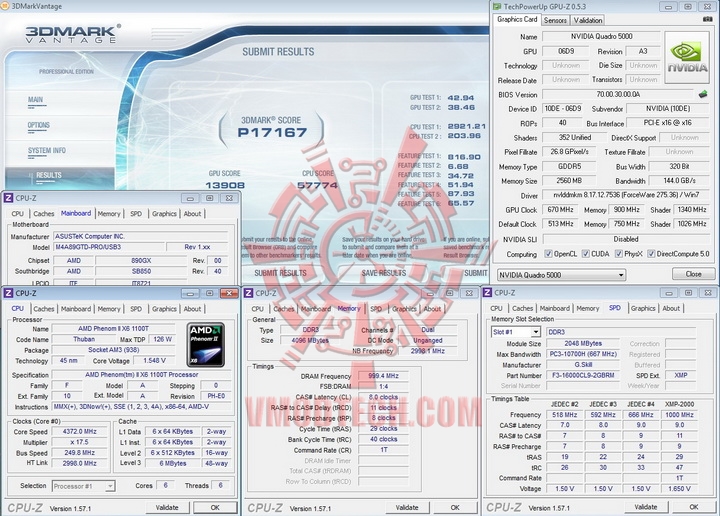Click the GPU-Z Name field NVIDIA Quadro 5000
This screenshot has width=720, height=516.
[601, 36]
